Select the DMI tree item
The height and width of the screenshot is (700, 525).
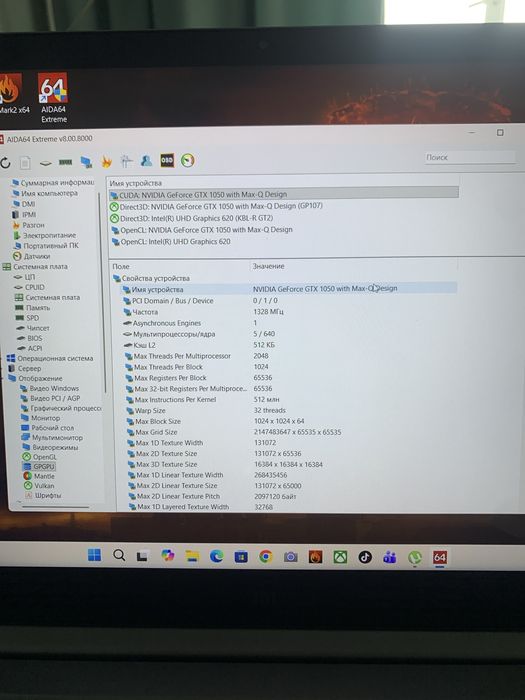pyautogui.click(x=24, y=204)
